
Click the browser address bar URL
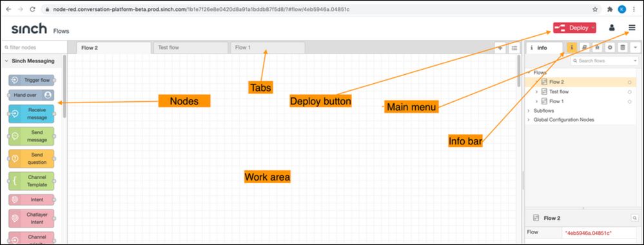(201, 8)
